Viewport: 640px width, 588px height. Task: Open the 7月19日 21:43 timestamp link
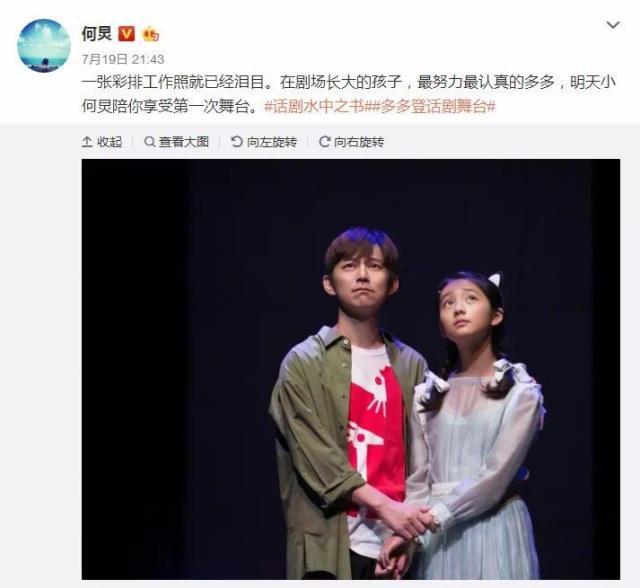coord(123,60)
